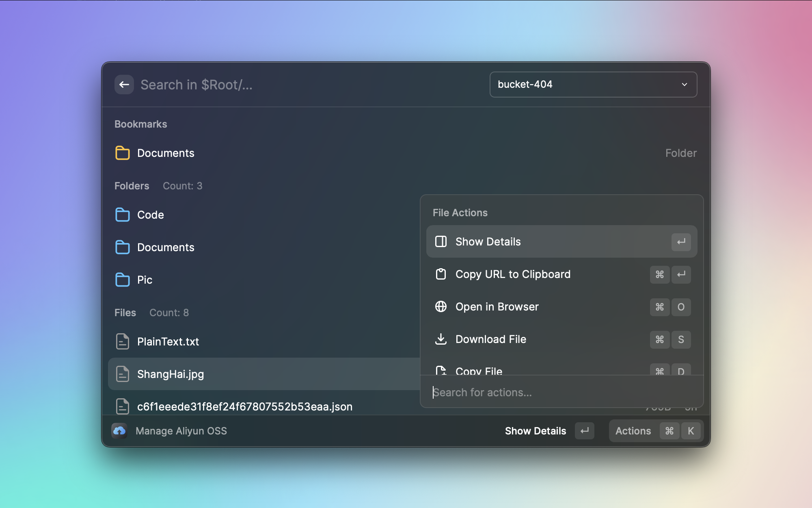The image size is (812, 508).
Task: Open the bookmarked Documents folder
Action: 166,153
